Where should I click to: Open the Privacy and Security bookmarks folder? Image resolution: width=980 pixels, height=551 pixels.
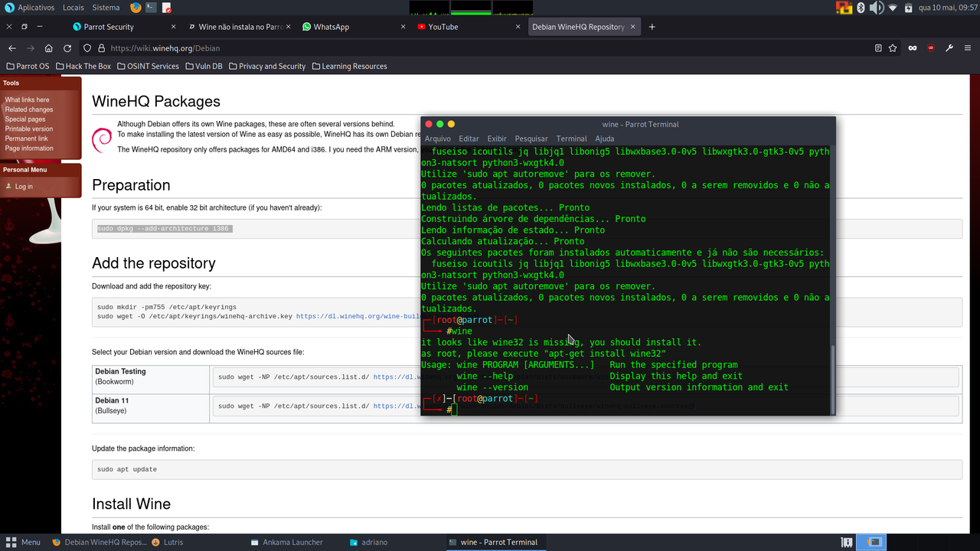[x=266, y=67]
